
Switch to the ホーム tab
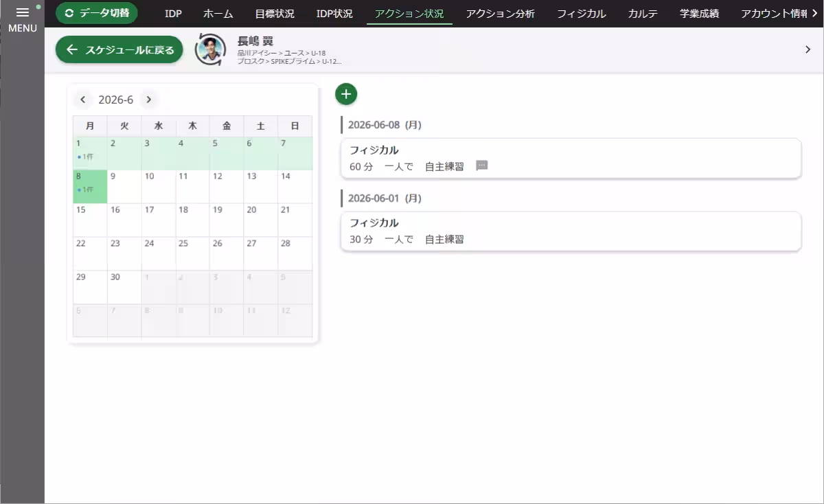(x=218, y=14)
